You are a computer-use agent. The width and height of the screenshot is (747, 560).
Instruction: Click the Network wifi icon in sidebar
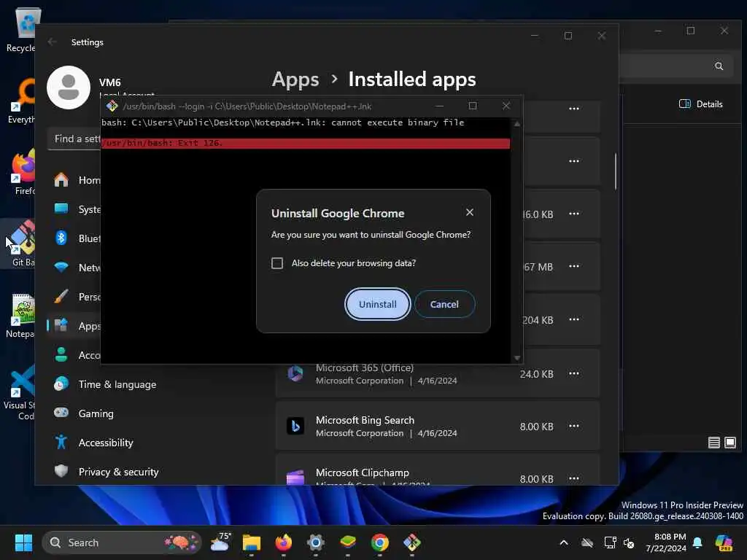[61, 267]
